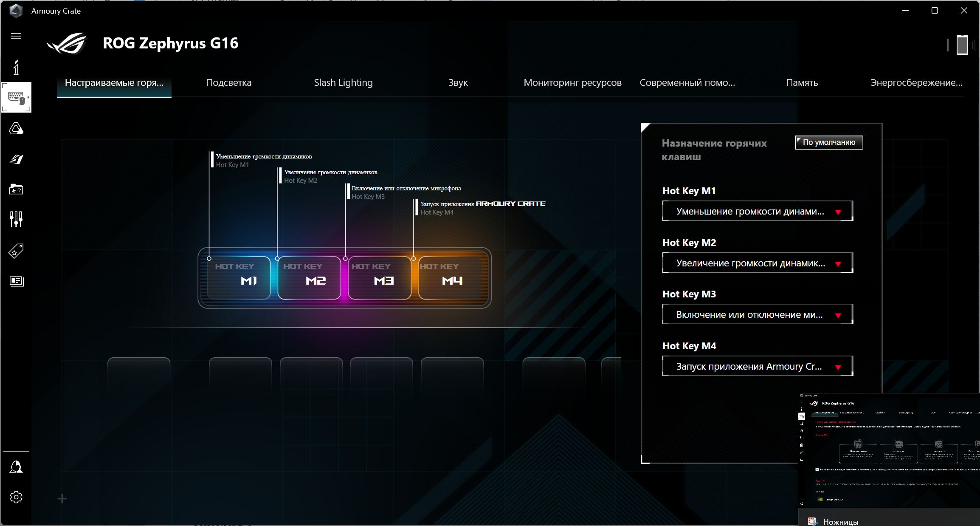The width and height of the screenshot is (980, 526).
Task: Reset hotkeys with По умолчанию button
Action: coord(829,142)
